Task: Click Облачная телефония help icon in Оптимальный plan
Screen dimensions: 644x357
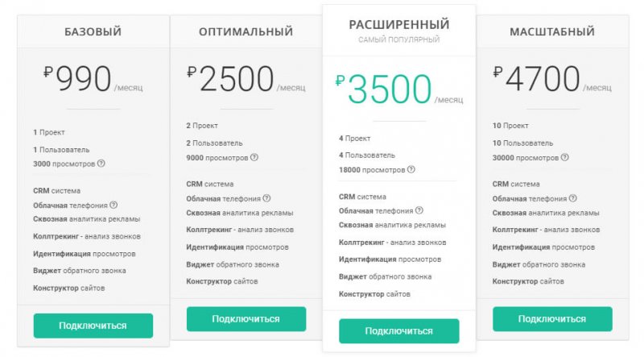Action: pos(266,198)
